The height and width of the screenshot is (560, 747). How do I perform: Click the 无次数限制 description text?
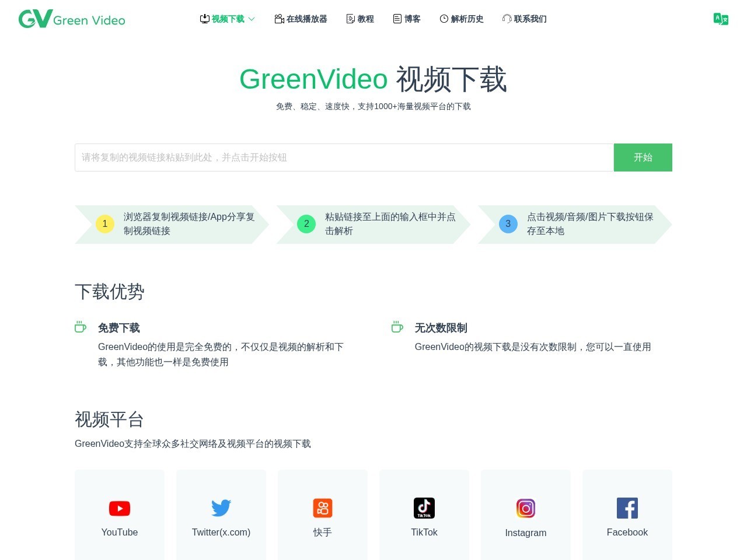pyautogui.click(x=533, y=347)
